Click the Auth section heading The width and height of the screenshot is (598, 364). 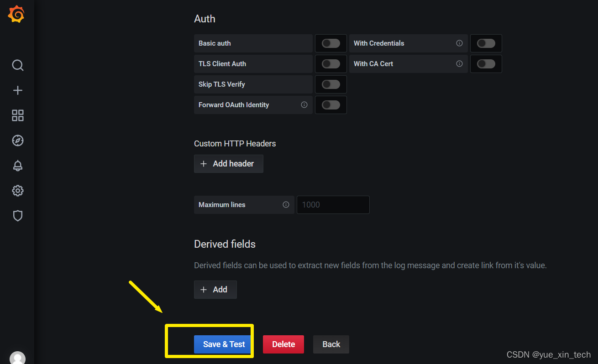pos(205,19)
